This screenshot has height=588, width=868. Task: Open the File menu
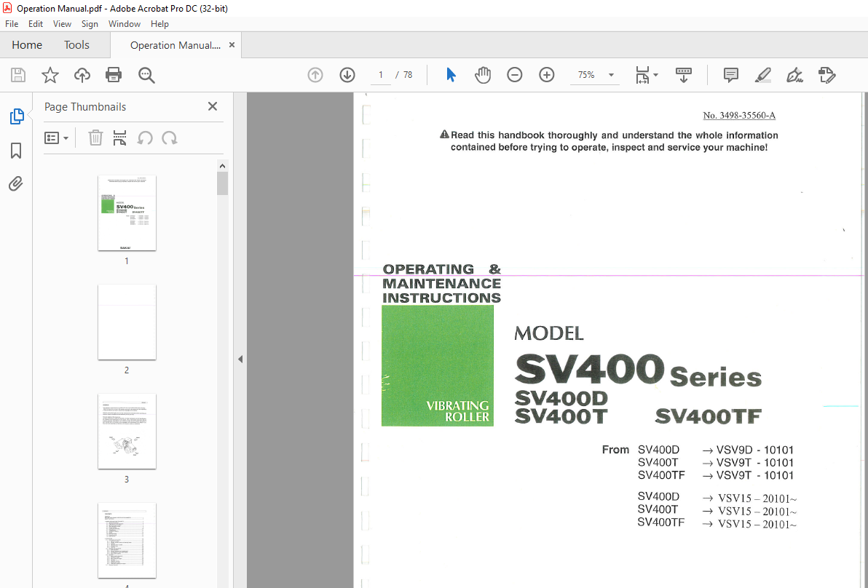click(x=12, y=24)
